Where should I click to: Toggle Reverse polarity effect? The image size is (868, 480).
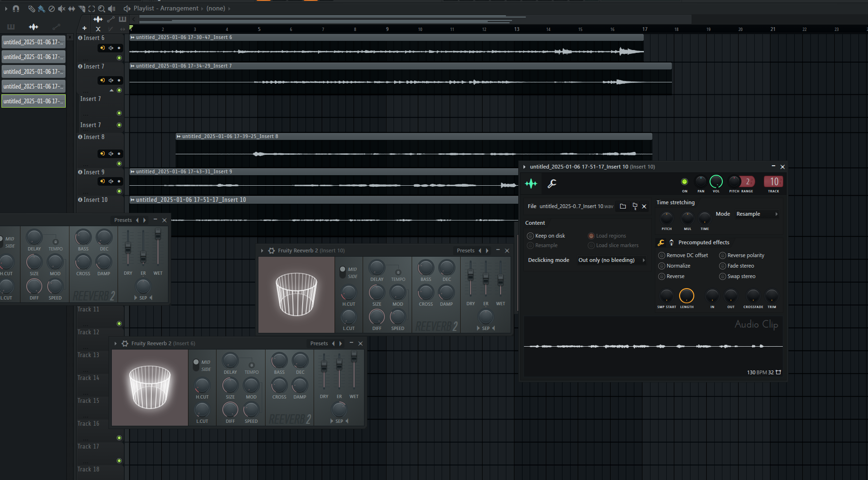click(x=722, y=255)
